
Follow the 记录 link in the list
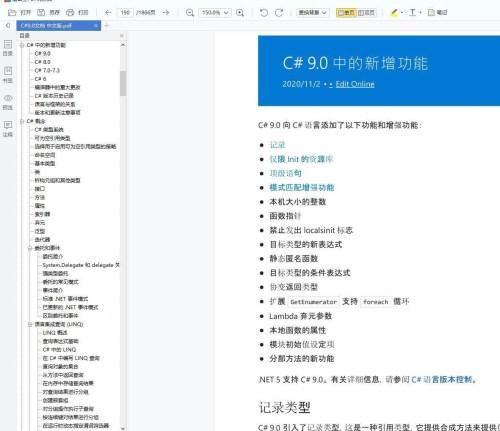pos(277,145)
